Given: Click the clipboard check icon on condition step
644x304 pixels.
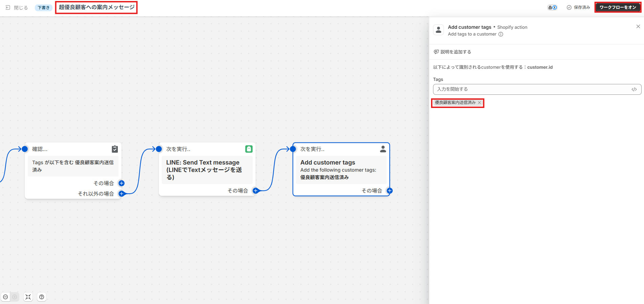Looking at the screenshot, I should [x=115, y=149].
